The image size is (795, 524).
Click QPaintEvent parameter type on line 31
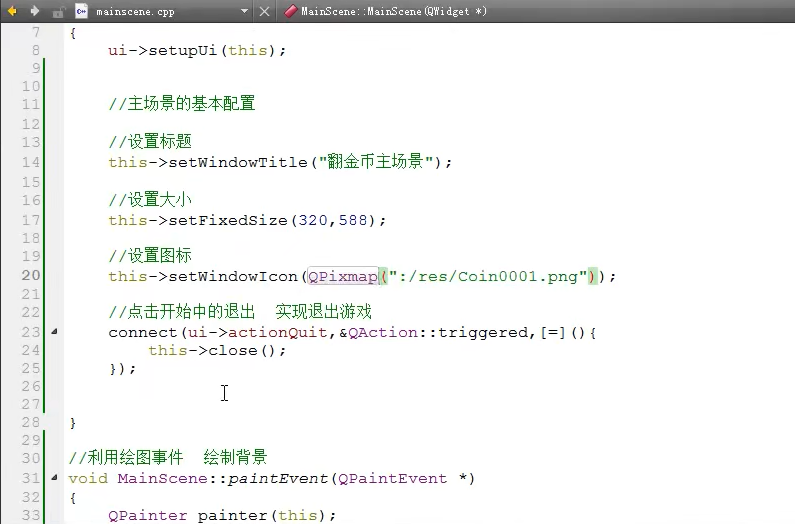(x=392, y=479)
